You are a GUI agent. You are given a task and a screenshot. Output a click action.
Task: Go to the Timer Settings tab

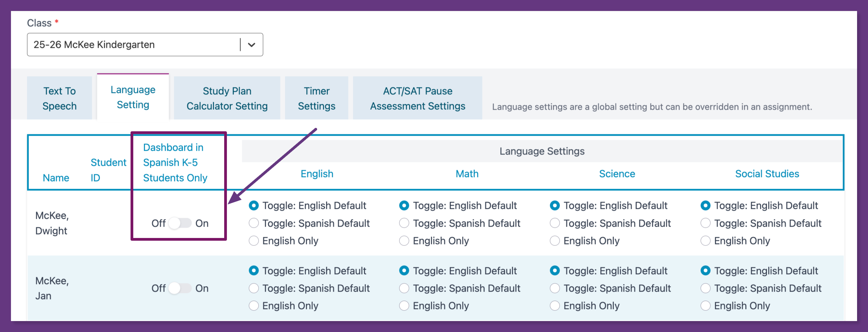click(x=316, y=98)
